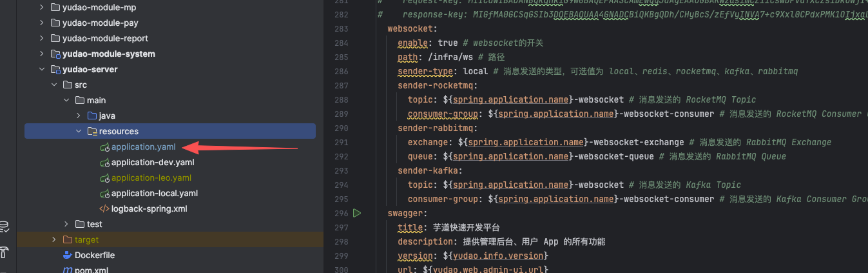
Task: Click the logback-spring.xml file icon
Action: tap(104, 209)
